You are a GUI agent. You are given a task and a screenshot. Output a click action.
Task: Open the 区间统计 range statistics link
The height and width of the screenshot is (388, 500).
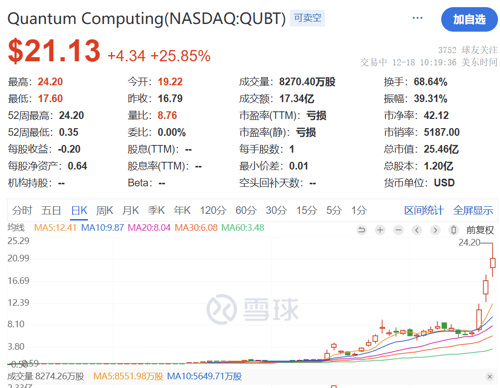tap(424, 210)
